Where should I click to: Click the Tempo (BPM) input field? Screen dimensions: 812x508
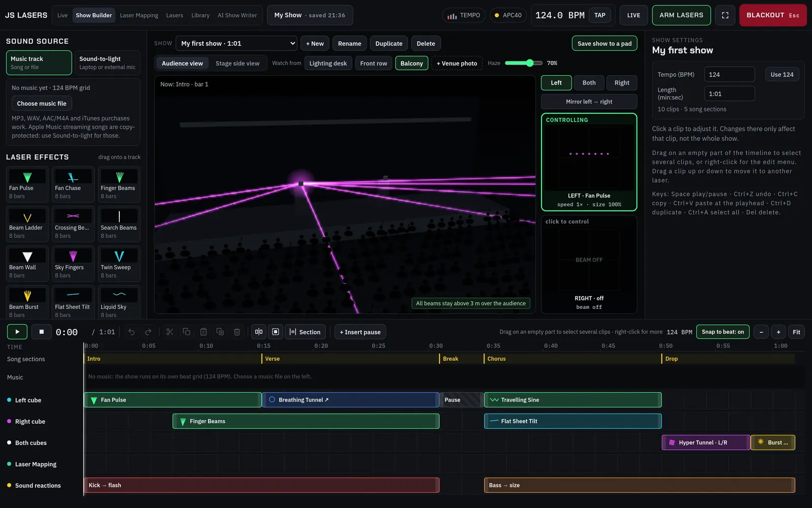tap(729, 75)
